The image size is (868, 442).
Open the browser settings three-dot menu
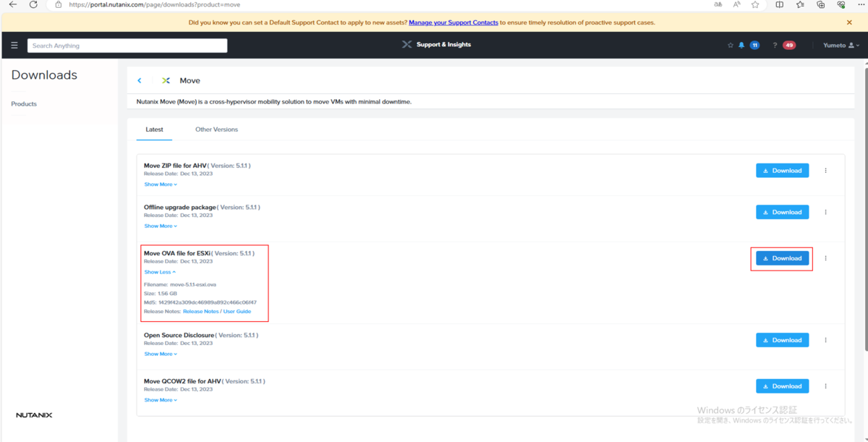[861, 4]
